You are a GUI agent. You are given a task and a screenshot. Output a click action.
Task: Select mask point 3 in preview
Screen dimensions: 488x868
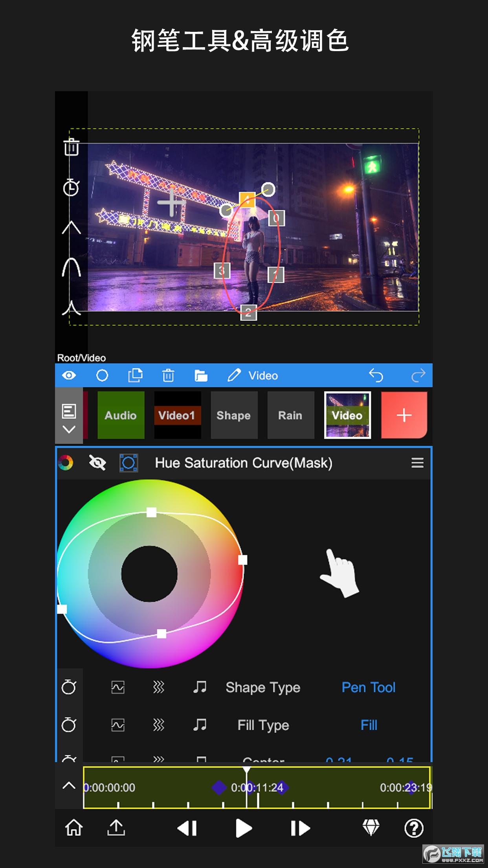pyautogui.click(x=222, y=270)
